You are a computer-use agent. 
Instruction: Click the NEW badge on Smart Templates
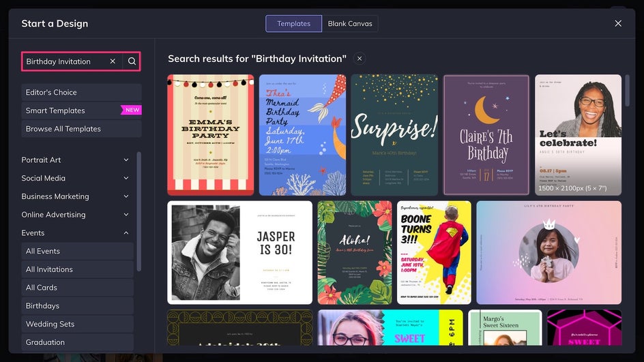click(132, 110)
